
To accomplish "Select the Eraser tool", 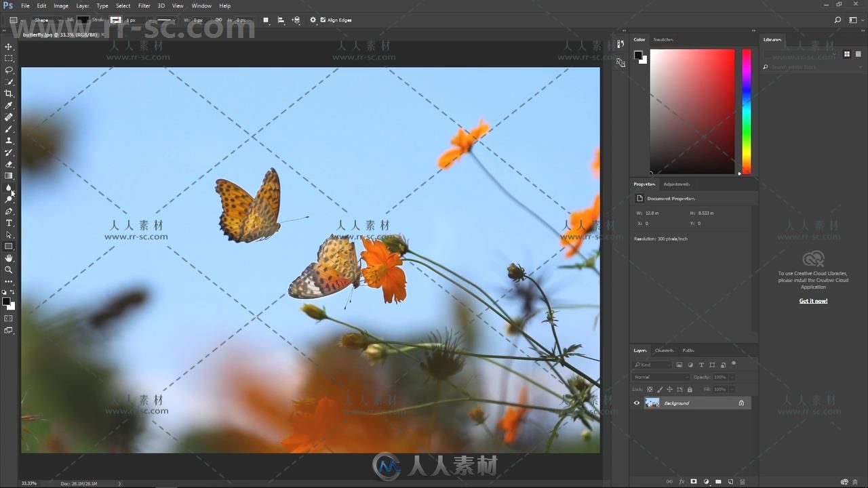I will coord(9,164).
